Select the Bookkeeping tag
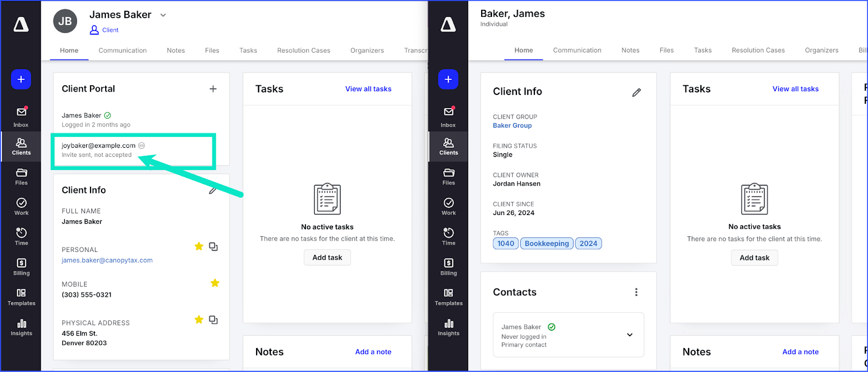The height and width of the screenshot is (372, 868). [x=546, y=243]
